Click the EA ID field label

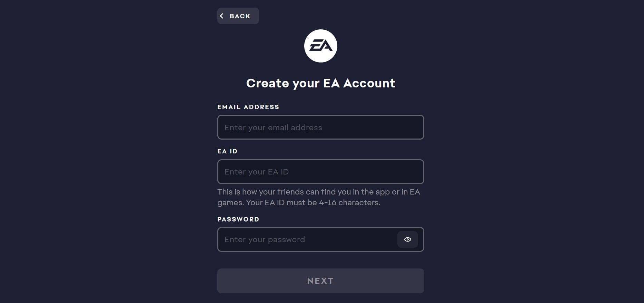click(x=227, y=151)
